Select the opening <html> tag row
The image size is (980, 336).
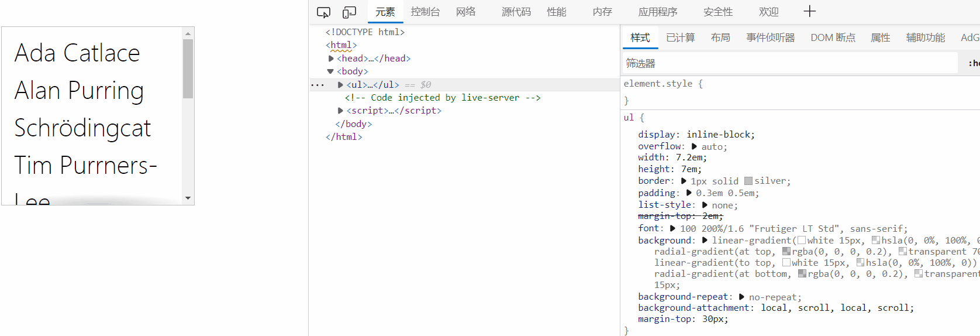point(341,45)
